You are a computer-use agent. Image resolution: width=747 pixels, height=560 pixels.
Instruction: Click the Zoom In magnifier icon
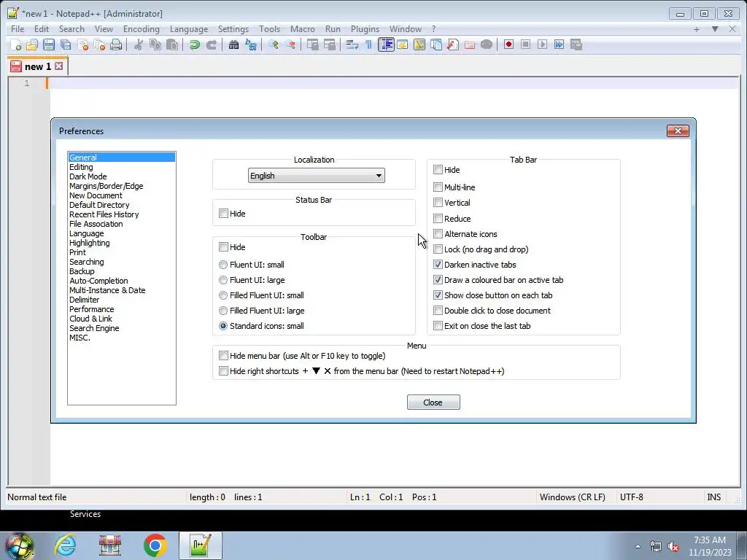pos(274,44)
